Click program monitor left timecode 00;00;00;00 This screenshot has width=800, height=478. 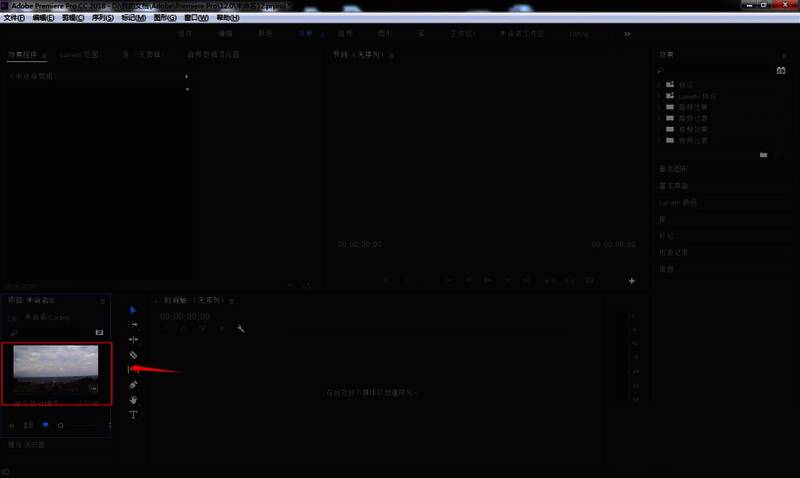[x=360, y=244]
